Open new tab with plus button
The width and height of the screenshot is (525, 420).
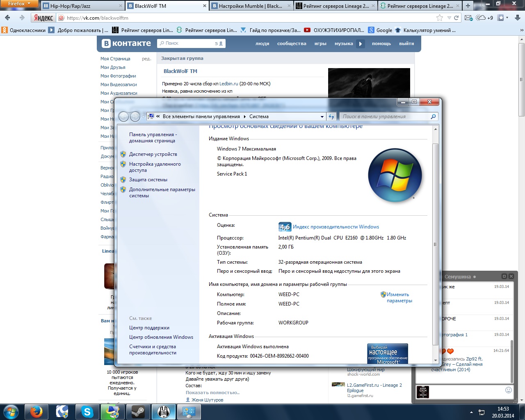pos(468,6)
